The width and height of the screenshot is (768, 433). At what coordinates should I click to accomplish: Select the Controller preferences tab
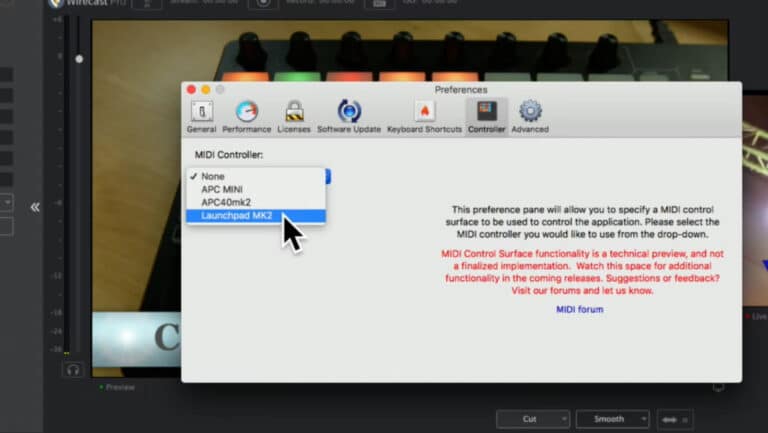pos(486,117)
